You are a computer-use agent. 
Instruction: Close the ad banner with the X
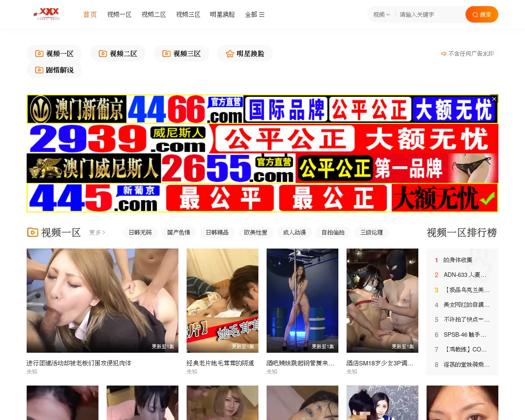click(494, 99)
